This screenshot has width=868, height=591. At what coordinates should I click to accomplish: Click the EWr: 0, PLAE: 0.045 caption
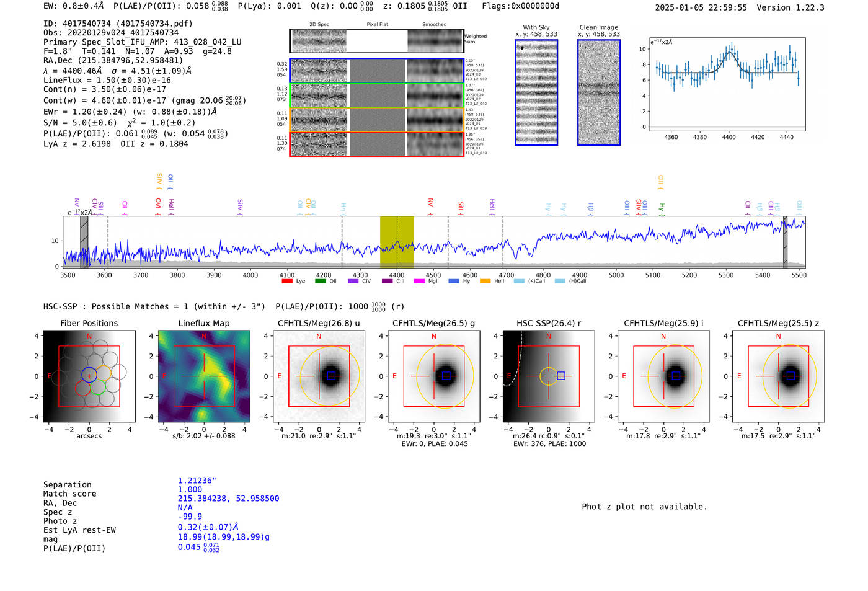pyautogui.click(x=435, y=443)
